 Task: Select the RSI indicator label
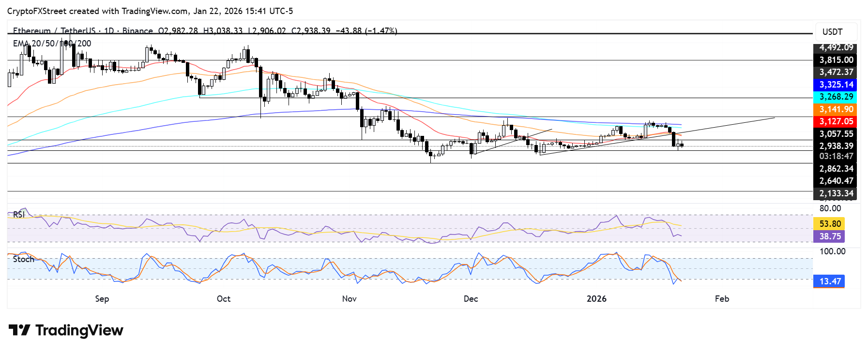[19, 214]
